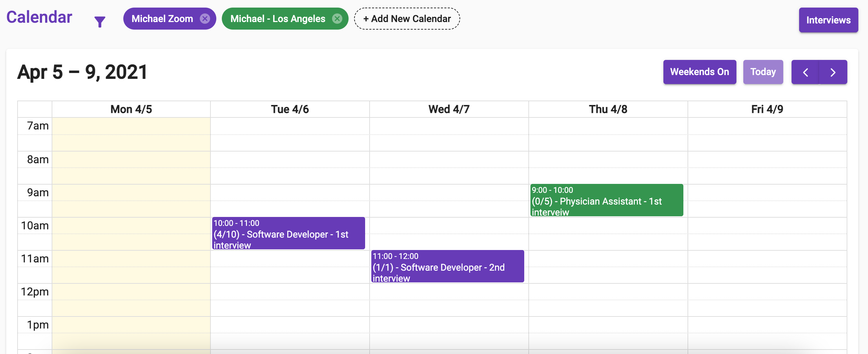The image size is (868, 354).
Task: Jump to Today in the calendar
Action: [763, 72]
